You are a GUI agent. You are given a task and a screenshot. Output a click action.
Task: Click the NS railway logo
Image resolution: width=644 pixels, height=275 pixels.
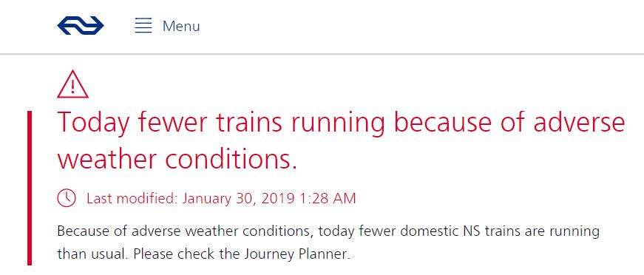coord(81,25)
